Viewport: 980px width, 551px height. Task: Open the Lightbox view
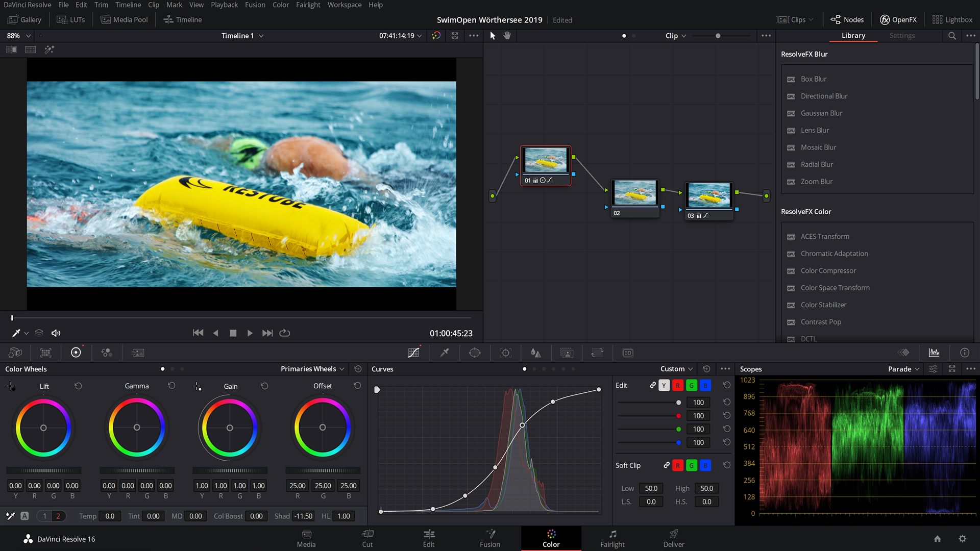point(952,19)
